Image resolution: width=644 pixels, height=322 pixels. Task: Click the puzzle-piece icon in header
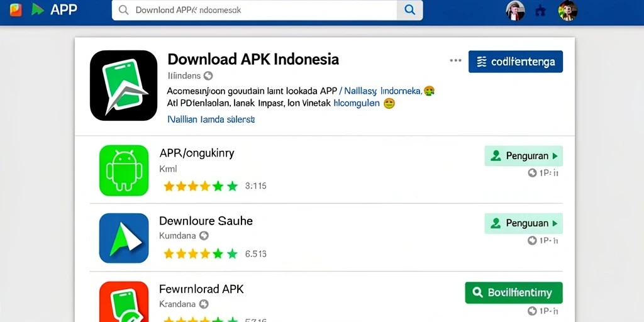point(540,11)
